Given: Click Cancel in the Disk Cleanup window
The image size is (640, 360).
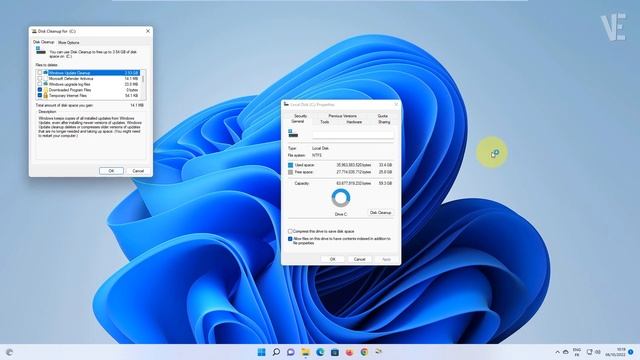Looking at the screenshot, I should click(x=138, y=171).
